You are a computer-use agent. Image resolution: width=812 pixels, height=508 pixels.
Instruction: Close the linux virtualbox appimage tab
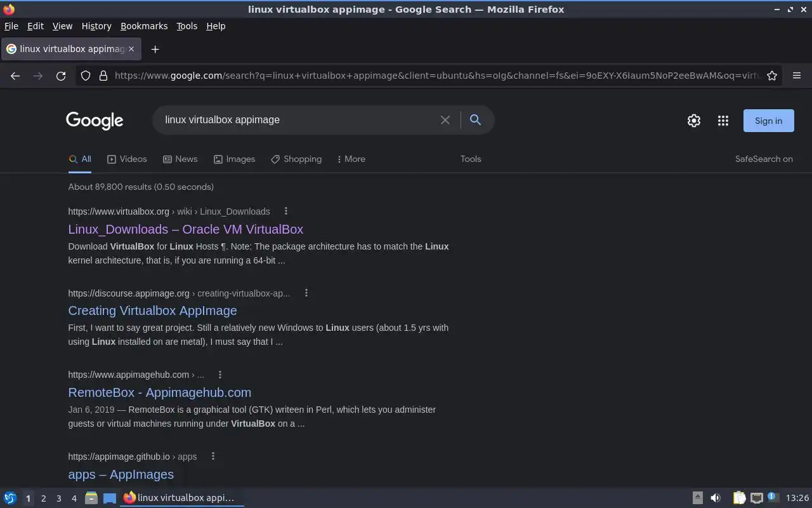click(131, 49)
